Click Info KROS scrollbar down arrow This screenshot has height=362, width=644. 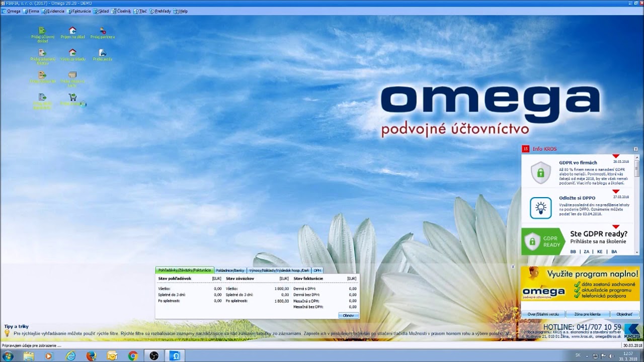[x=637, y=253]
